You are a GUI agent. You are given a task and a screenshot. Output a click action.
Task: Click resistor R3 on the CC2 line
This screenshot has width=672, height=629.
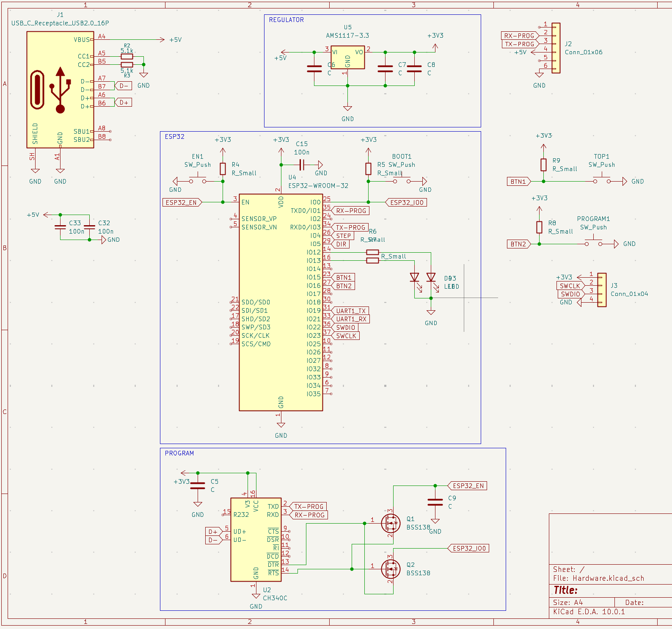pyautogui.click(x=127, y=65)
